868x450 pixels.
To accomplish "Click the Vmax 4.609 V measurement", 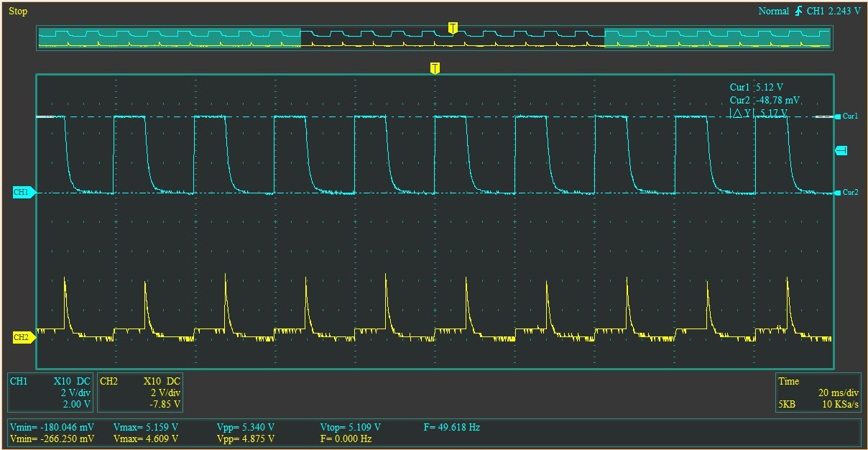I will click(146, 438).
